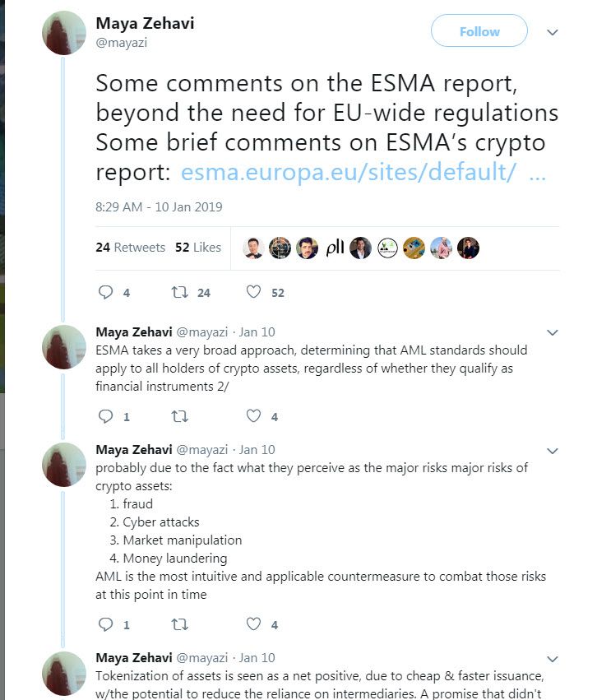Open Maya Zehavi's large profile avatar

(x=64, y=34)
